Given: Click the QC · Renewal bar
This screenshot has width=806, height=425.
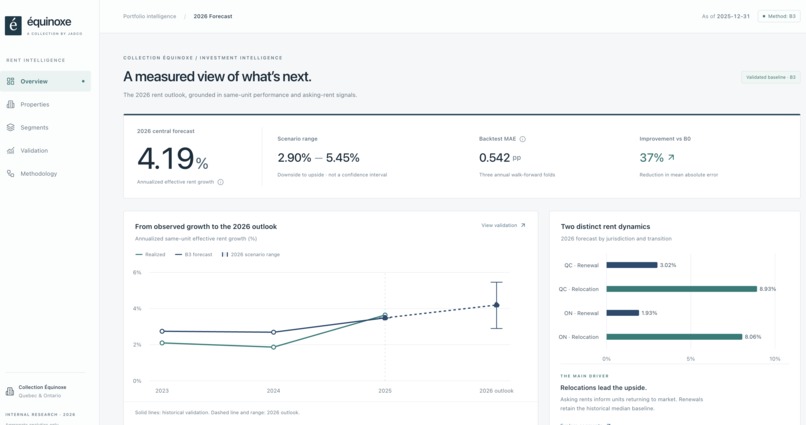Looking at the screenshot, I should 632,265.
